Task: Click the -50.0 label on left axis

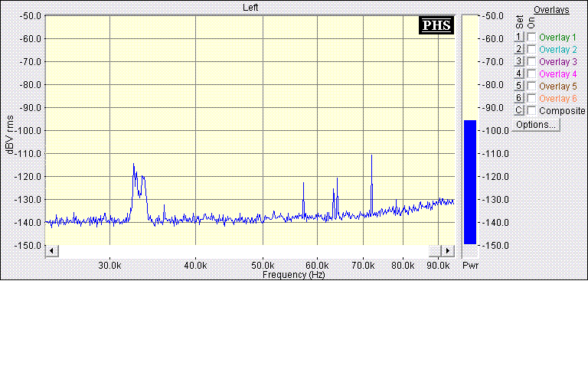Action: 30,16
